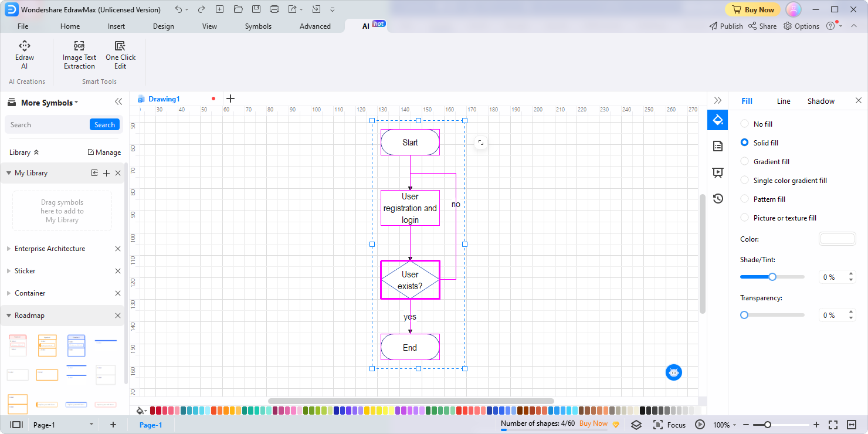
Task: Switch to the Line tab
Action: (784, 101)
